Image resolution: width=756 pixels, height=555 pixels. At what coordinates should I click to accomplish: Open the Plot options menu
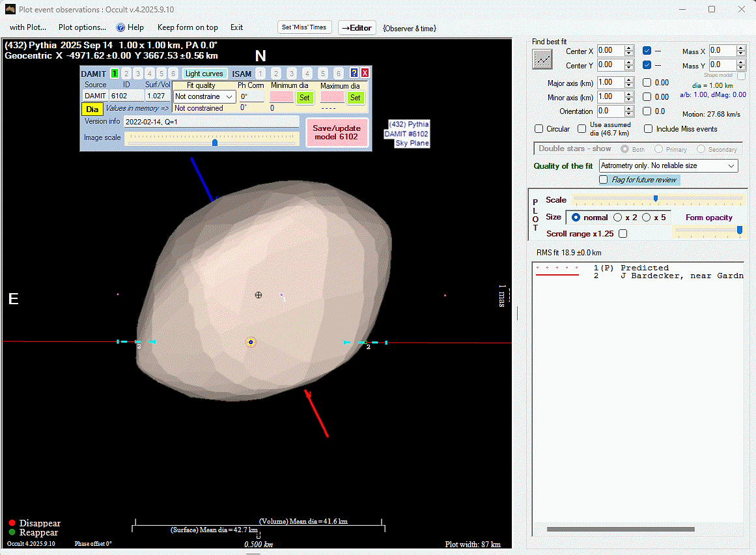pos(82,27)
